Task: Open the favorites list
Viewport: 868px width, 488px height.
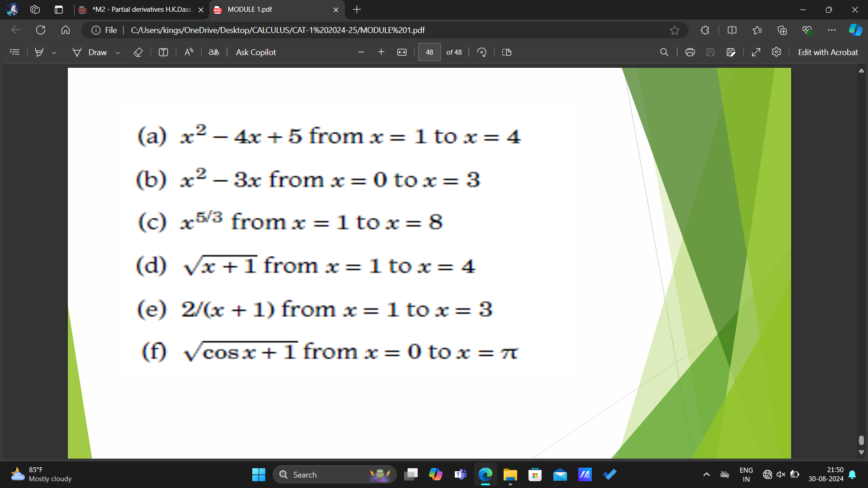Action: pos(757,30)
